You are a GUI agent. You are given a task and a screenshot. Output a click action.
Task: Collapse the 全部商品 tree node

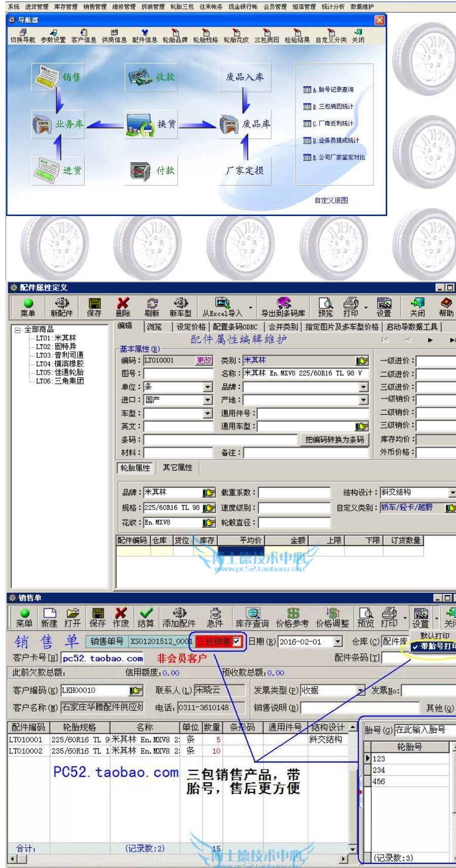coord(18,330)
